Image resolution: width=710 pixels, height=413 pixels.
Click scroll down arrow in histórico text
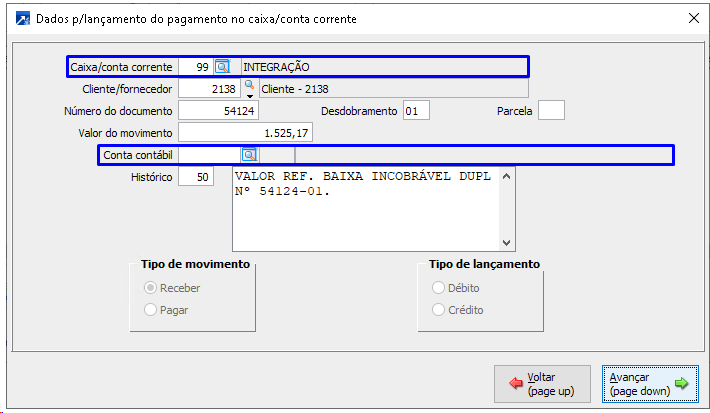tap(507, 243)
